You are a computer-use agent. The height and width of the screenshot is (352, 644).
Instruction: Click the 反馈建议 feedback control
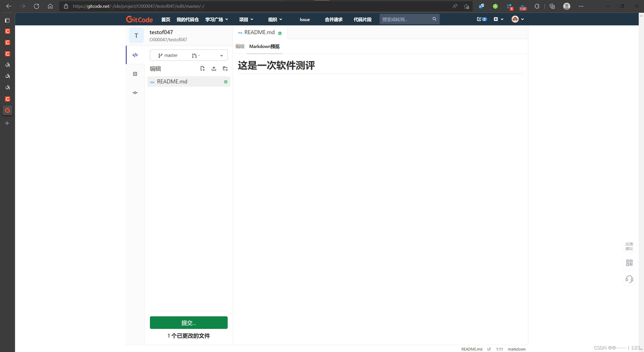coord(629,246)
